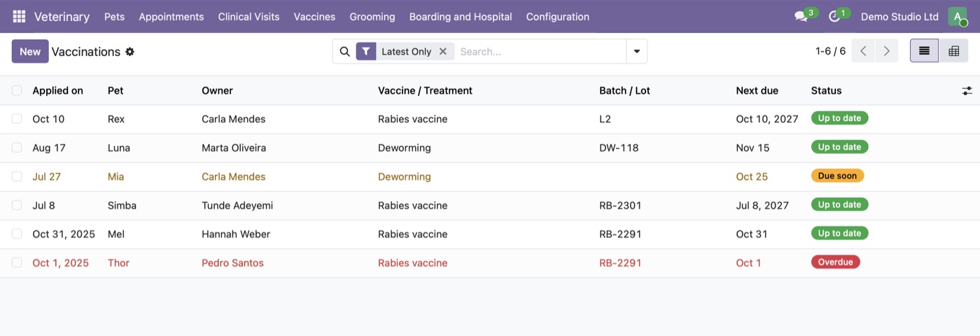Screen dimensions: 980x336
Task: Click the Overdue status badge
Action: coord(835,262)
